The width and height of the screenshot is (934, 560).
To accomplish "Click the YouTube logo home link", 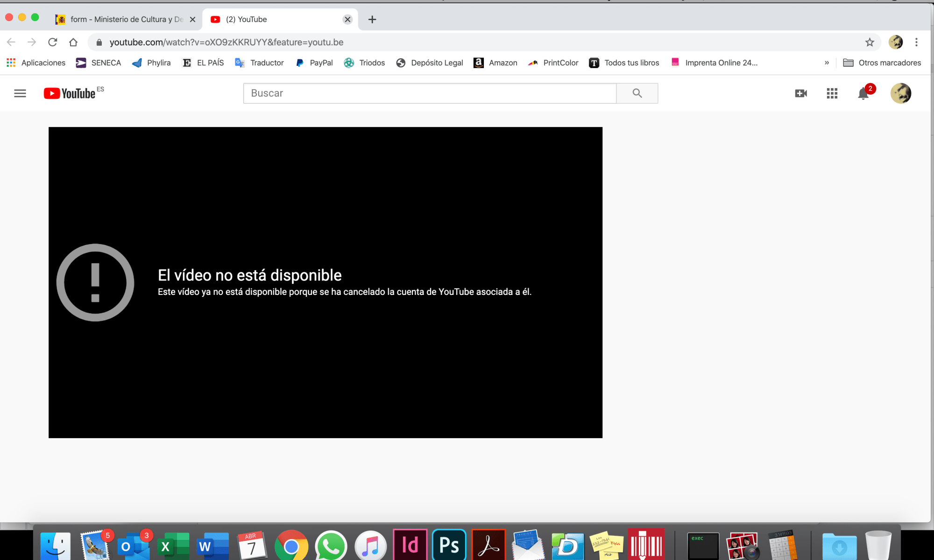I will click(x=70, y=93).
